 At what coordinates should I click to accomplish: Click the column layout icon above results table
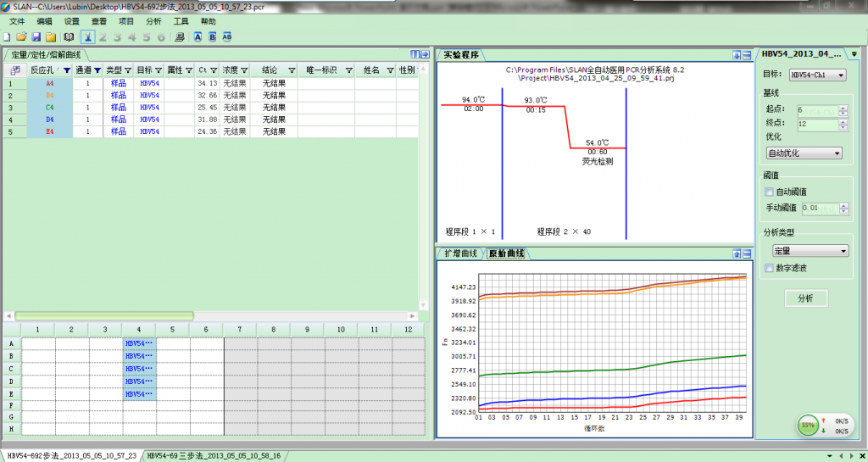[x=415, y=54]
